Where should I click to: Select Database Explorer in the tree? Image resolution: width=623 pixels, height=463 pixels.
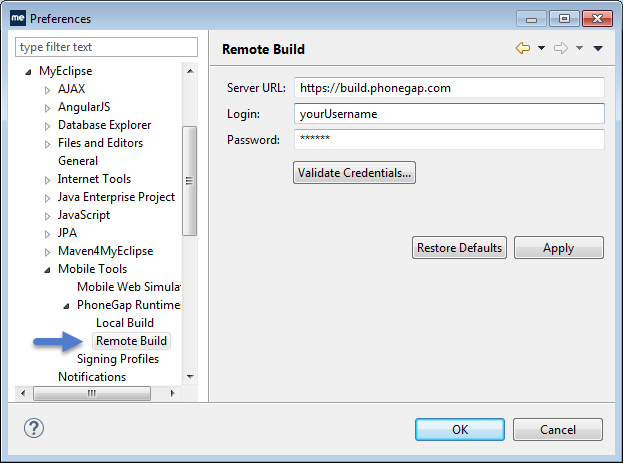pos(104,125)
